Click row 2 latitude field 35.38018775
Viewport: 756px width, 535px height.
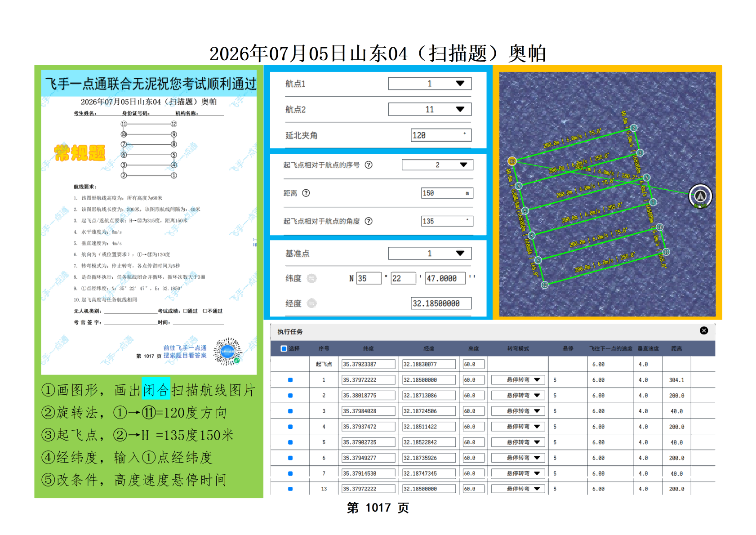point(369,396)
